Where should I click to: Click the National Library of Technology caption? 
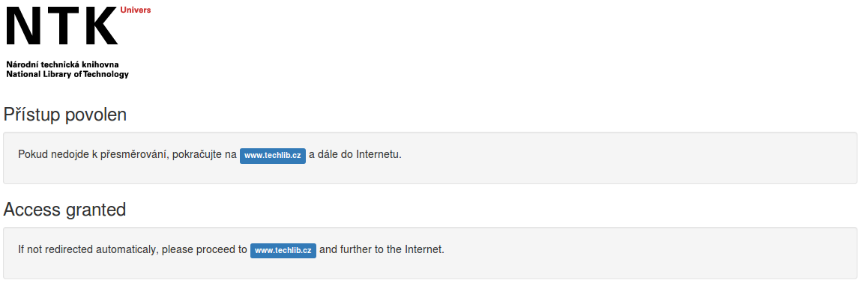[x=67, y=74]
